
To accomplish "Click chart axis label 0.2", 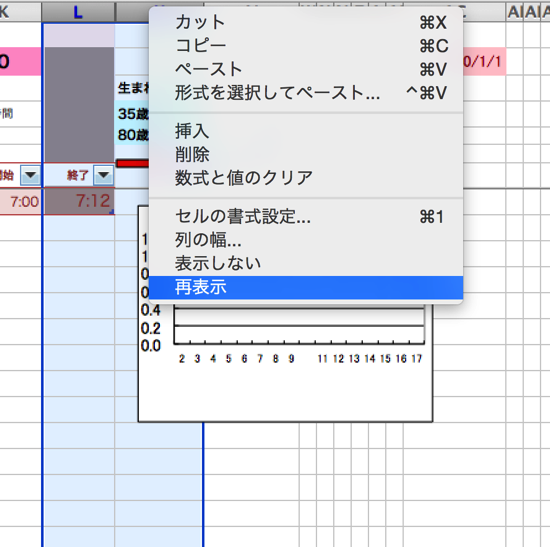I will tap(150, 328).
